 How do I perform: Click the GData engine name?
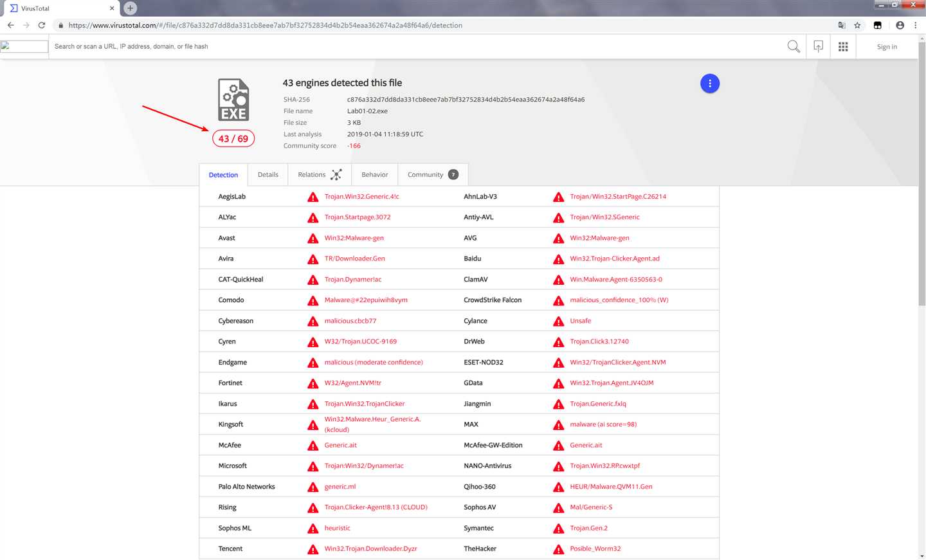pos(473,383)
